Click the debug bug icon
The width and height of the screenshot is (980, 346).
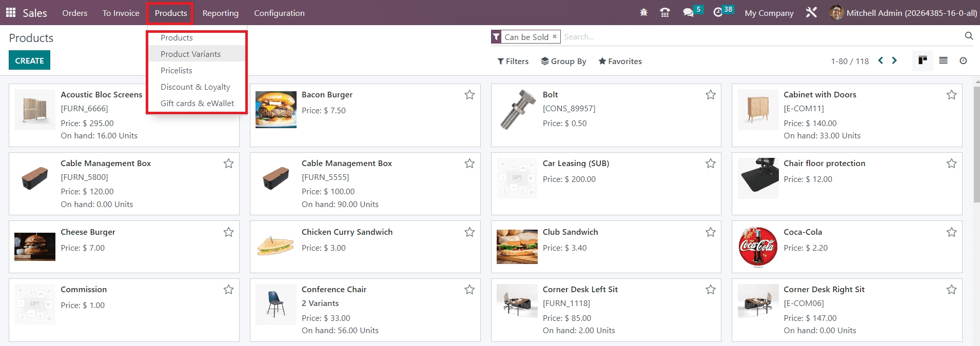point(643,13)
